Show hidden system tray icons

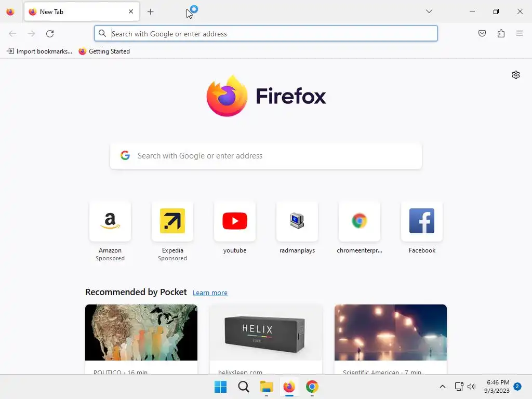pos(443,387)
